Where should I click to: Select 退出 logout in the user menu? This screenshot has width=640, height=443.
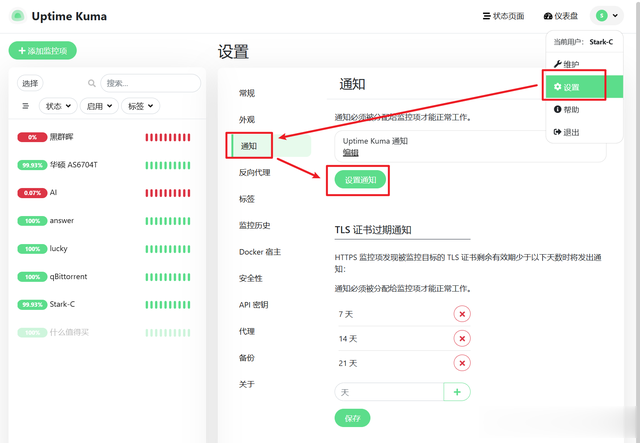point(584,132)
